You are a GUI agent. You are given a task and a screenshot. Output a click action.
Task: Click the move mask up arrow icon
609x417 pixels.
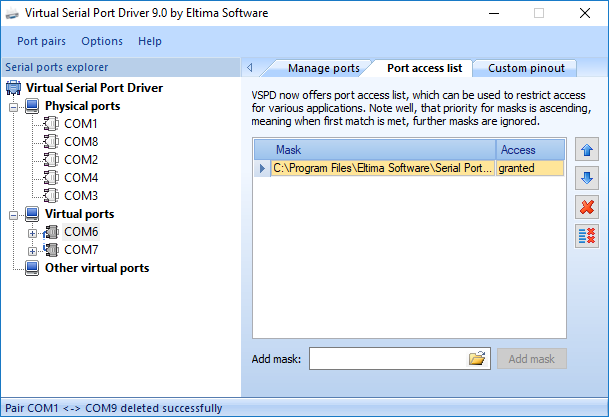587,152
